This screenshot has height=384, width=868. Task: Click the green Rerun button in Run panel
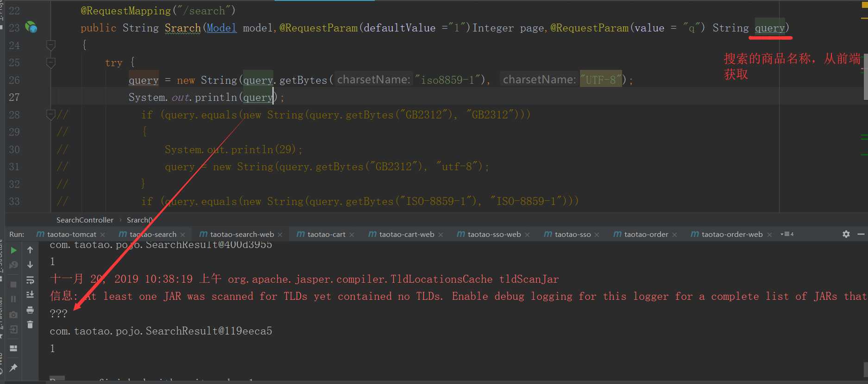tap(14, 250)
